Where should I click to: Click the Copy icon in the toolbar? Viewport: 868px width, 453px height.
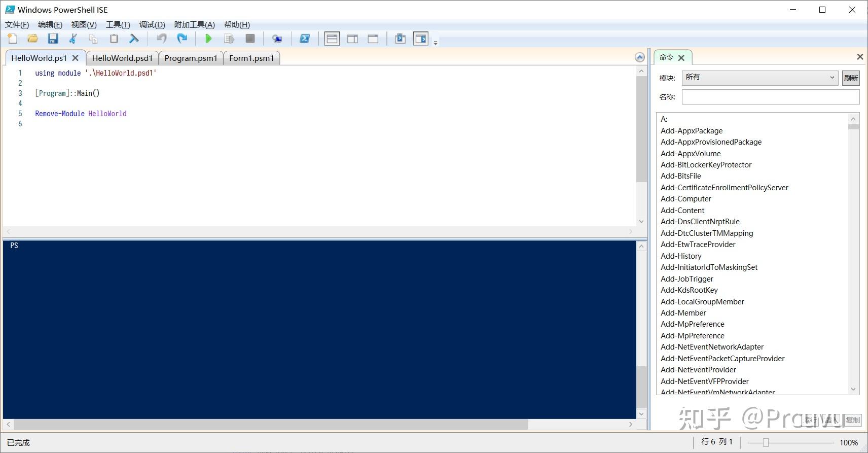(x=94, y=39)
